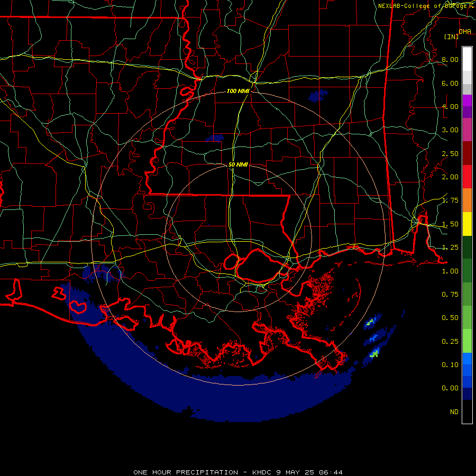Select the darkest green legend swatch
Screen dimensions: 476x476
[467, 247]
